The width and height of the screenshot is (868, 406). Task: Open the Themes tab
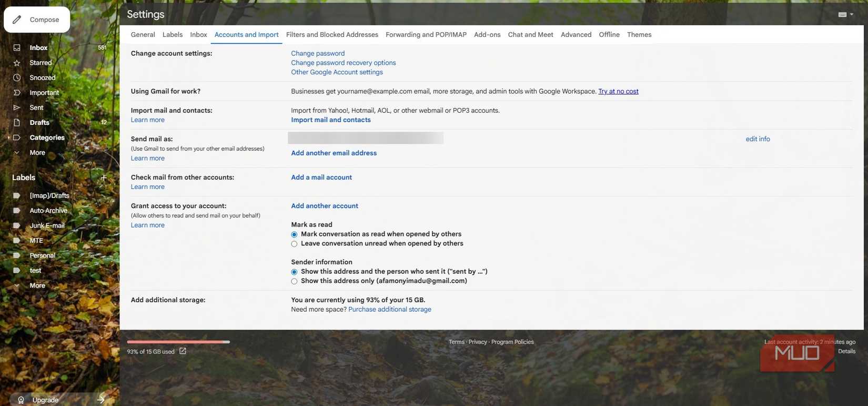coord(639,35)
